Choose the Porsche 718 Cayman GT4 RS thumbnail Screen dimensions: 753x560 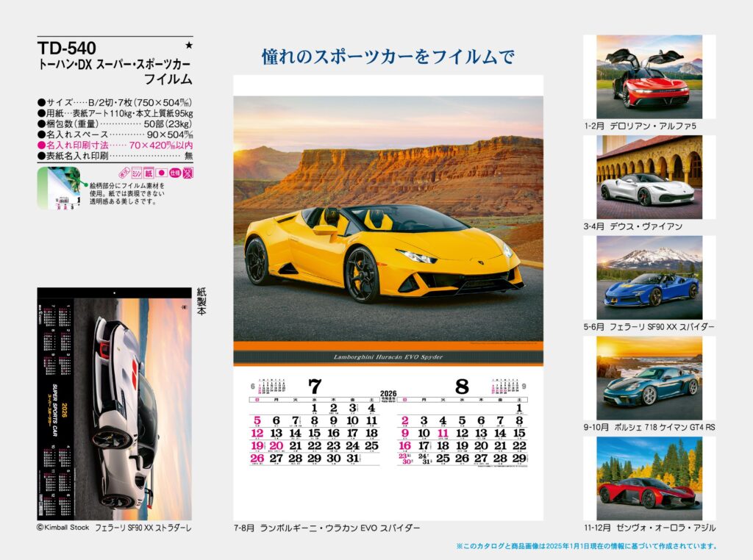[x=649, y=378]
